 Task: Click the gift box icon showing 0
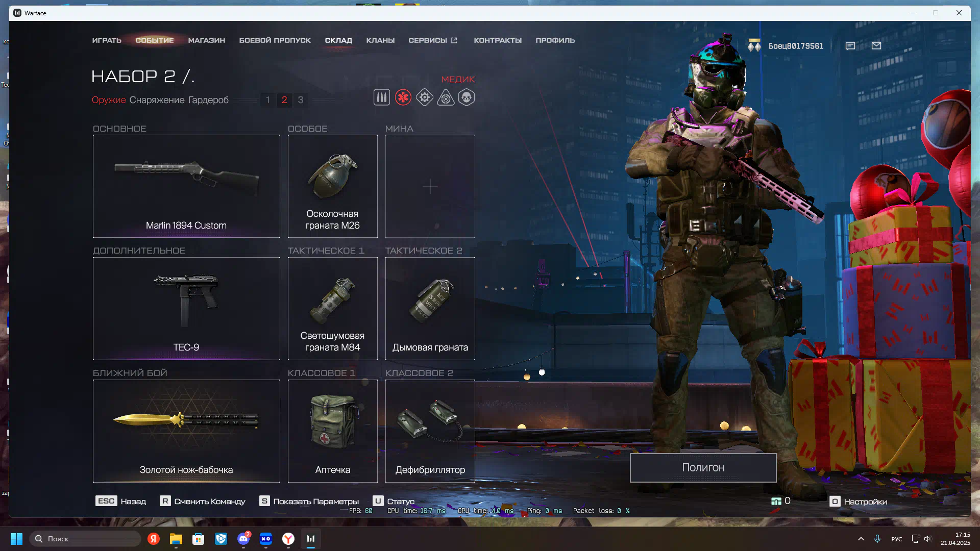pyautogui.click(x=776, y=502)
